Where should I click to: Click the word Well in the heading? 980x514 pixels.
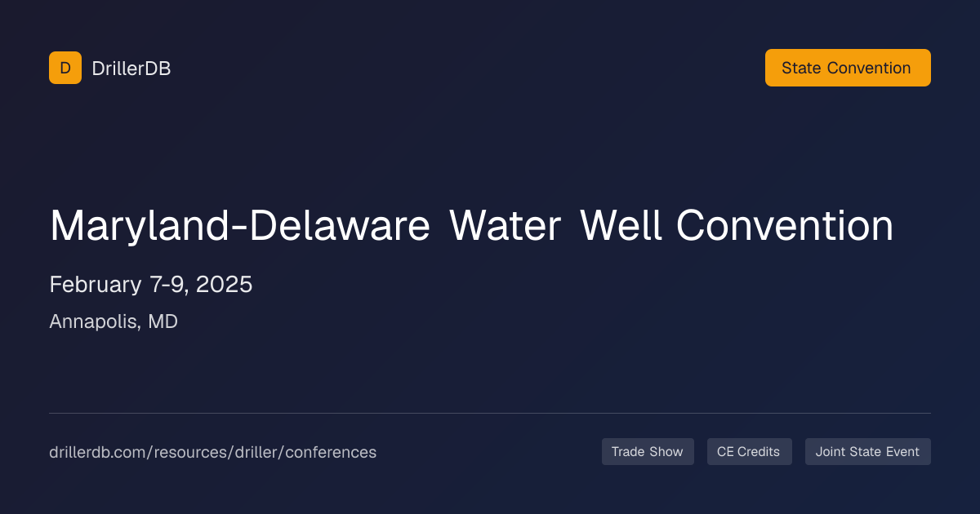point(622,226)
